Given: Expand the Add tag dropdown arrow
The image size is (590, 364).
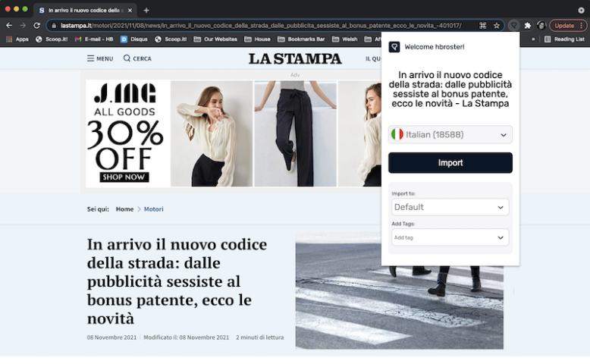Looking at the screenshot, I should [501, 237].
